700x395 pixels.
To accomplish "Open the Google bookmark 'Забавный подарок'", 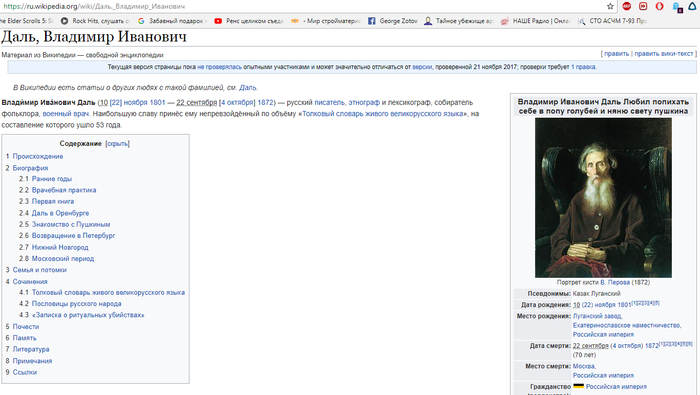I will pyautogui.click(x=172, y=21).
